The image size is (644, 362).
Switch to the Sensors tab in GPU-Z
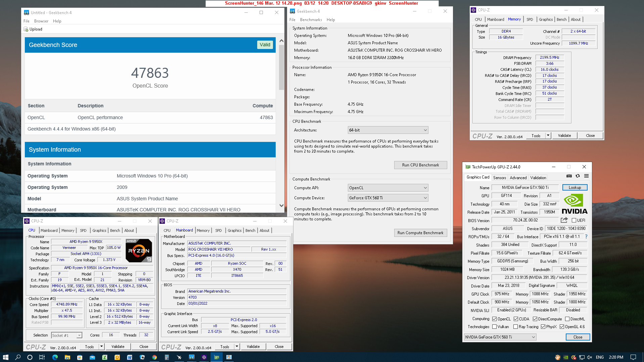pos(500,178)
